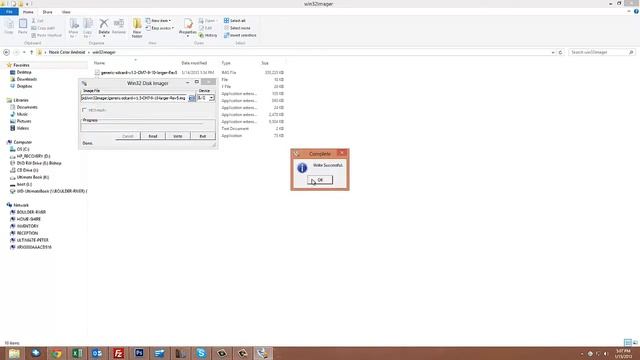This screenshot has height=360, width=640.
Task: Open FileZilla from the taskbar
Action: 118,353
